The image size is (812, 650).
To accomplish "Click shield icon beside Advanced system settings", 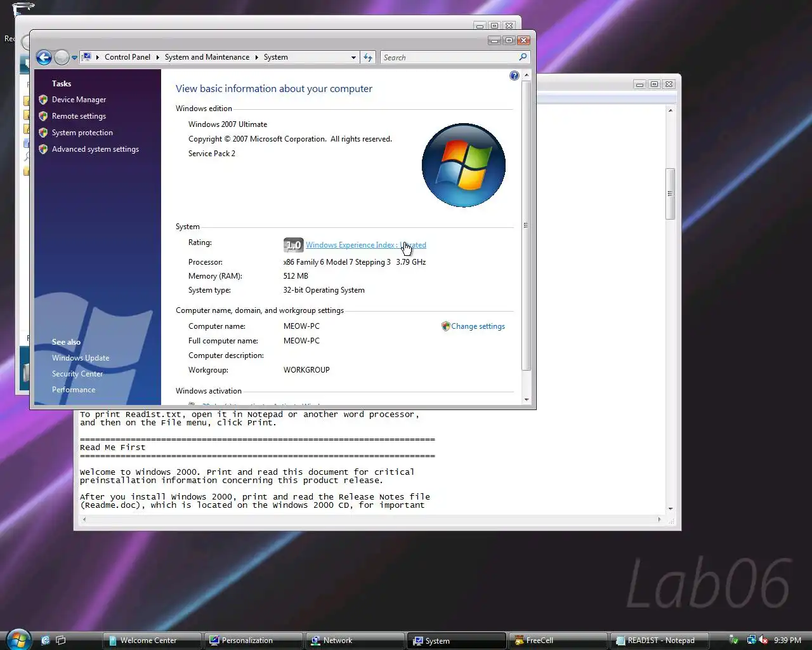I will pyautogui.click(x=43, y=149).
